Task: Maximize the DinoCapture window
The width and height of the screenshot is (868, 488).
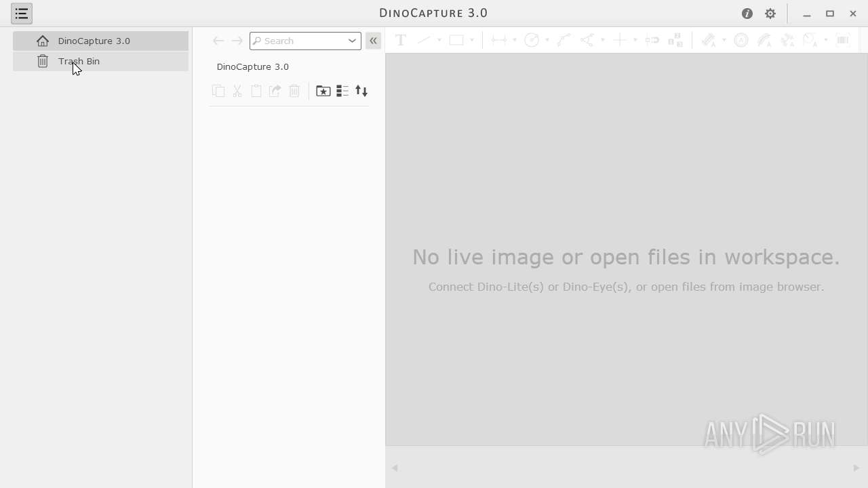Action: [830, 14]
